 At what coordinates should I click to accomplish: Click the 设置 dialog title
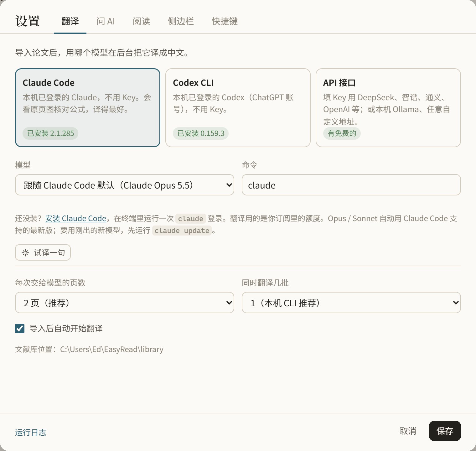pyautogui.click(x=28, y=21)
